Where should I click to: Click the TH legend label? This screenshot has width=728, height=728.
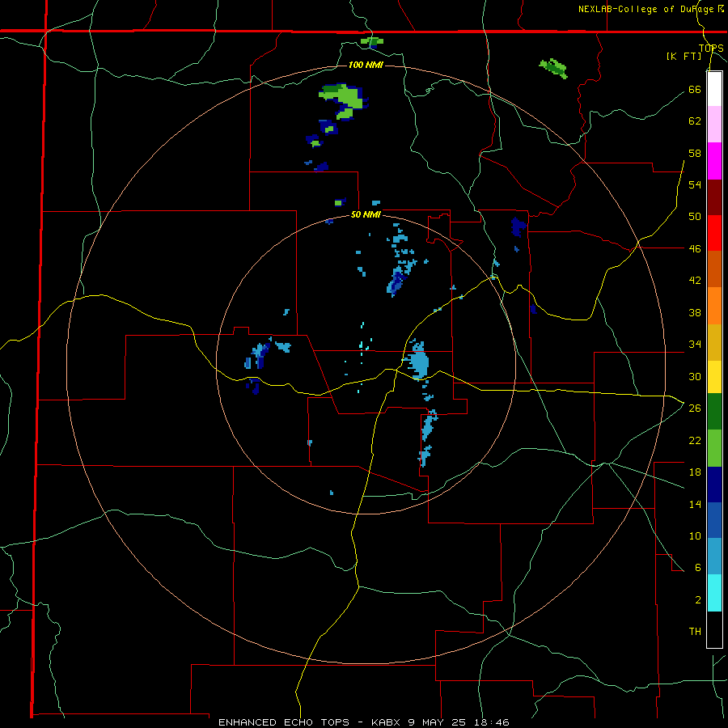coord(695,632)
